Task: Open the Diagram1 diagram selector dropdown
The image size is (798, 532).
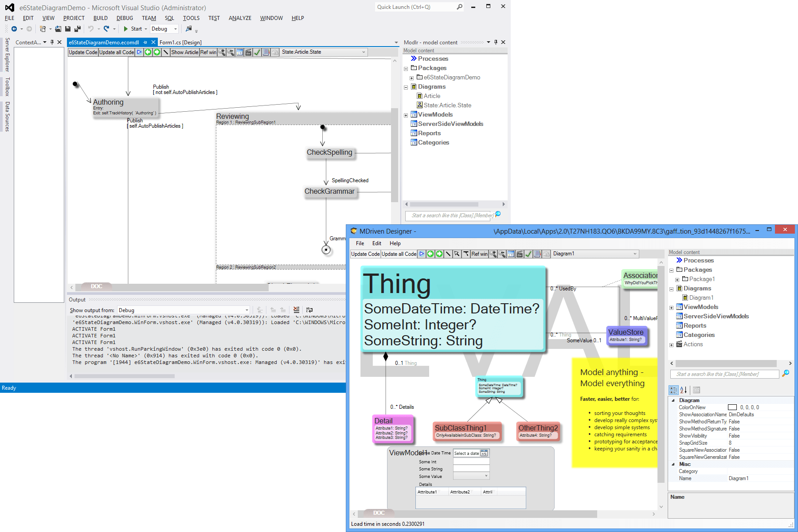Action: 635,254
